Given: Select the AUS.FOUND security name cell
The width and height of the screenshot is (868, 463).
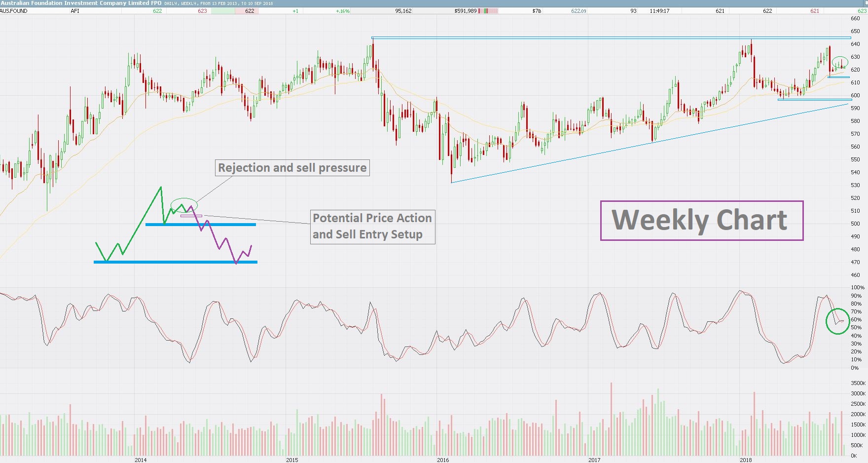Looking at the screenshot, I should click(14, 11).
